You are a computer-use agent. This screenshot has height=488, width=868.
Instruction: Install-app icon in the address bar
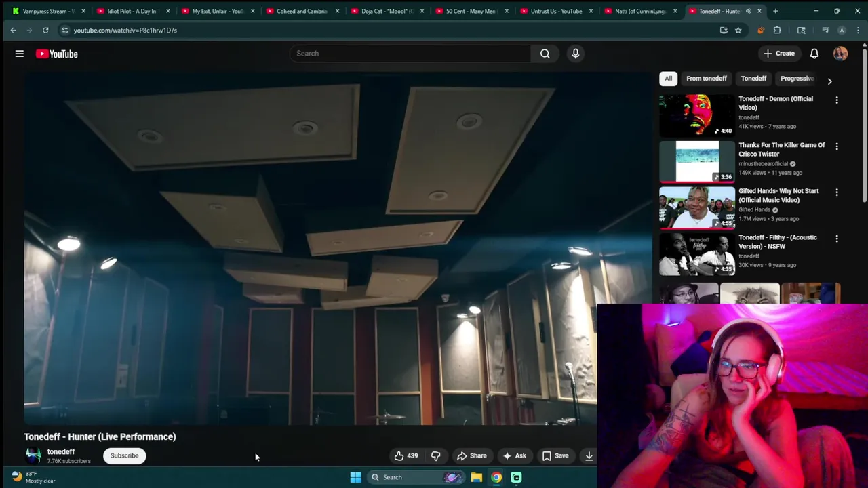tap(723, 30)
